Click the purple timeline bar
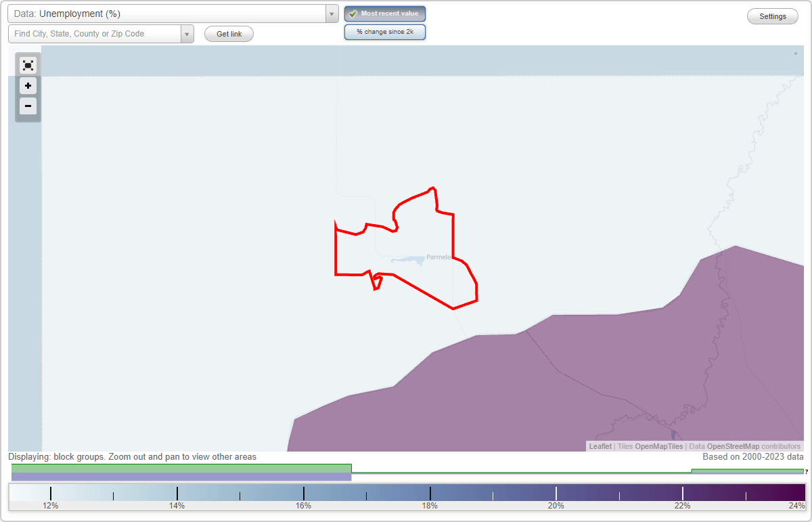812x522 pixels. 181,477
